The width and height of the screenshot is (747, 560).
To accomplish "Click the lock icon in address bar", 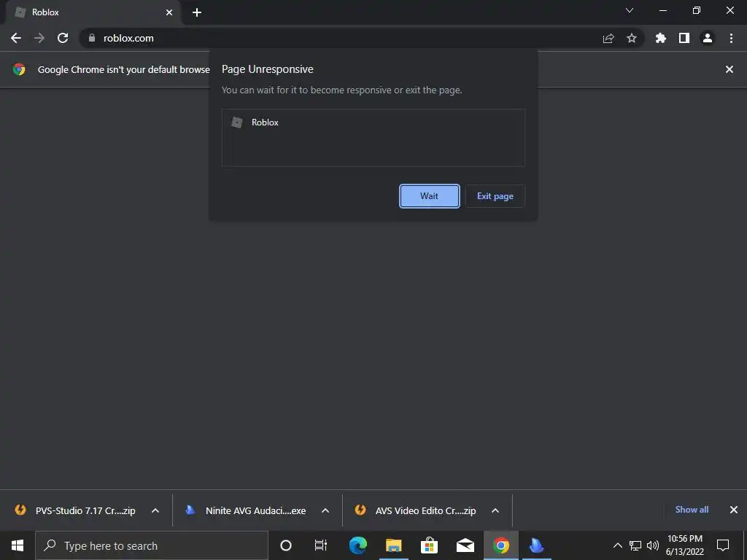I will 92,38.
